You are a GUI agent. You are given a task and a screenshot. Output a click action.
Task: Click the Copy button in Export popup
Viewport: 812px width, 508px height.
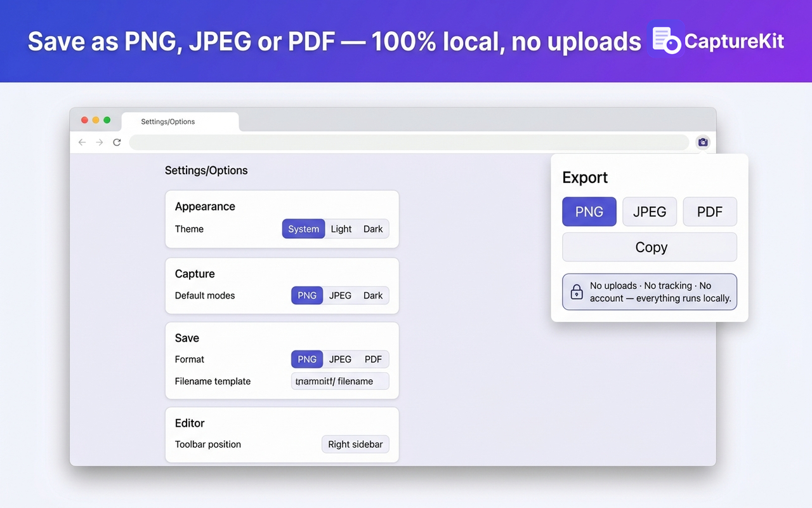point(650,247)
